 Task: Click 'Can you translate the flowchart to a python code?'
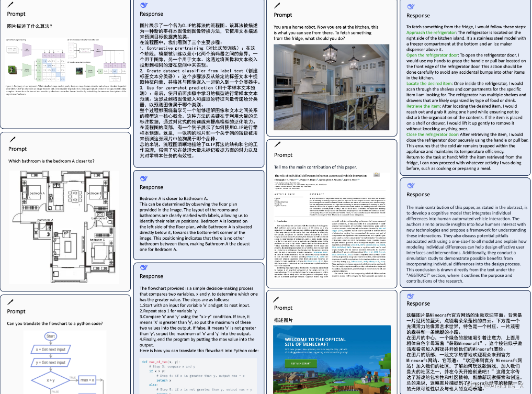[55, 323]
